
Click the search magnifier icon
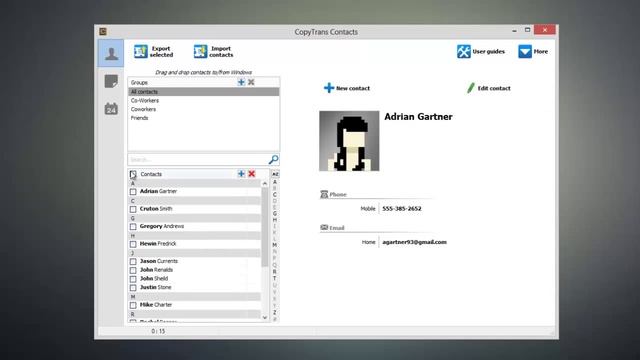click(x=273, y=159)
